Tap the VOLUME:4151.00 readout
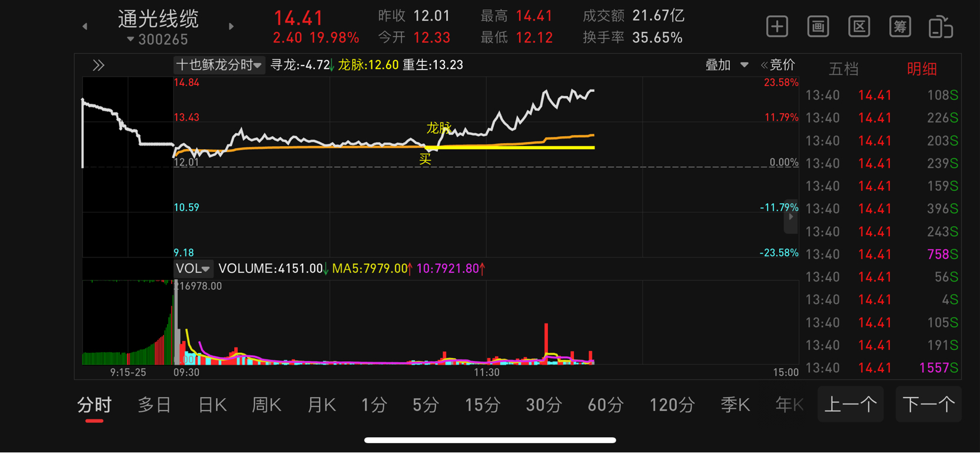The width and height of the screenshot is (980, 453). pos(273,269)
